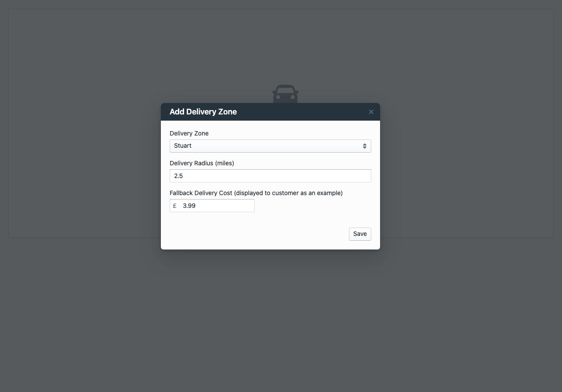The width and height of the screenshot is (562, 392).
Task: Click the empty footer area left of Save
Action: tap(254, 234)
